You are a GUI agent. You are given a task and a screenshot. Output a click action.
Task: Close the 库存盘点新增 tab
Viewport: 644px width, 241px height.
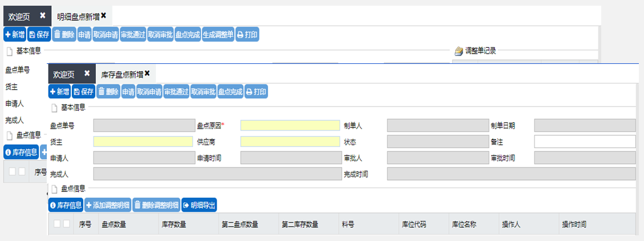click(x=147, y=73)
